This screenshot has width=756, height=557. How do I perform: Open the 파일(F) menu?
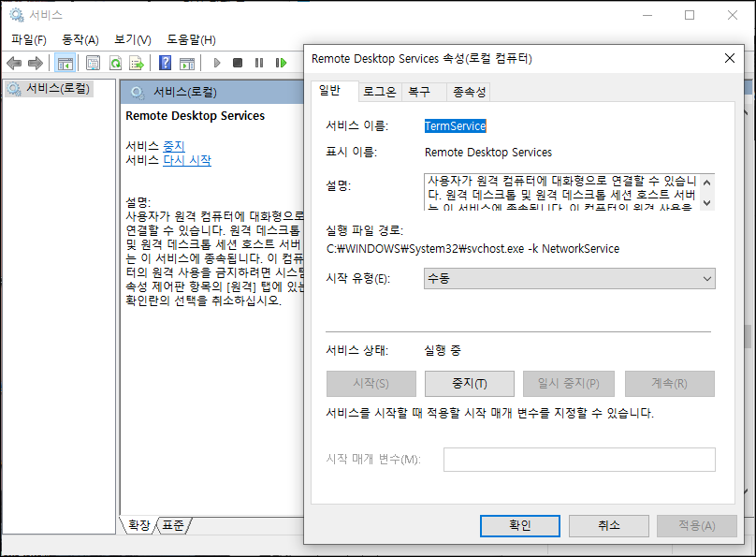(x=29, y=39)
